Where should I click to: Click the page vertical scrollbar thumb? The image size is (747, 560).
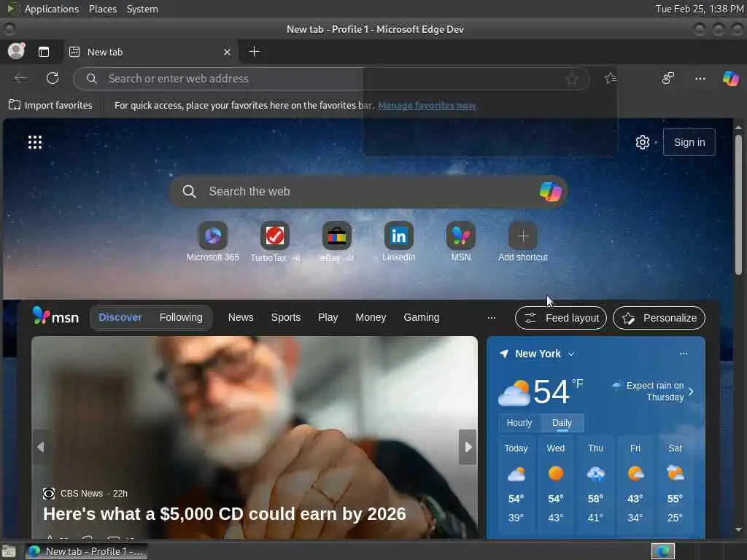pos(738,205)
